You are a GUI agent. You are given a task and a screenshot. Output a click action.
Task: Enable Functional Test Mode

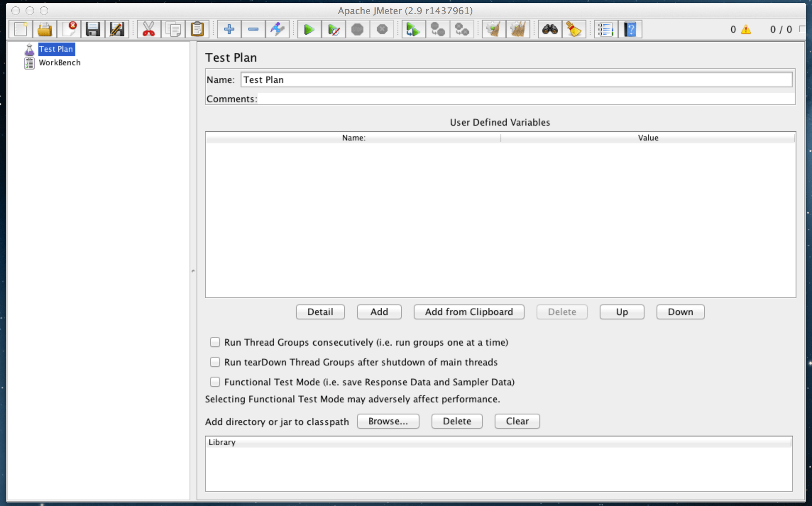click(215, 382)
